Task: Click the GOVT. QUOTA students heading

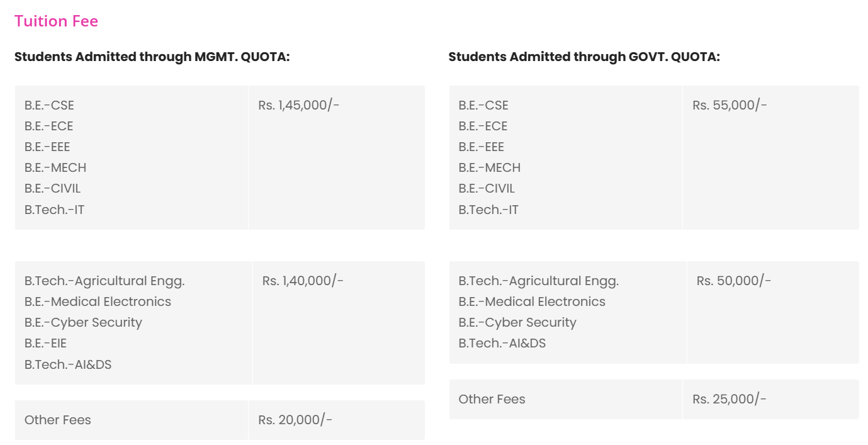Action: pos(583,57)
